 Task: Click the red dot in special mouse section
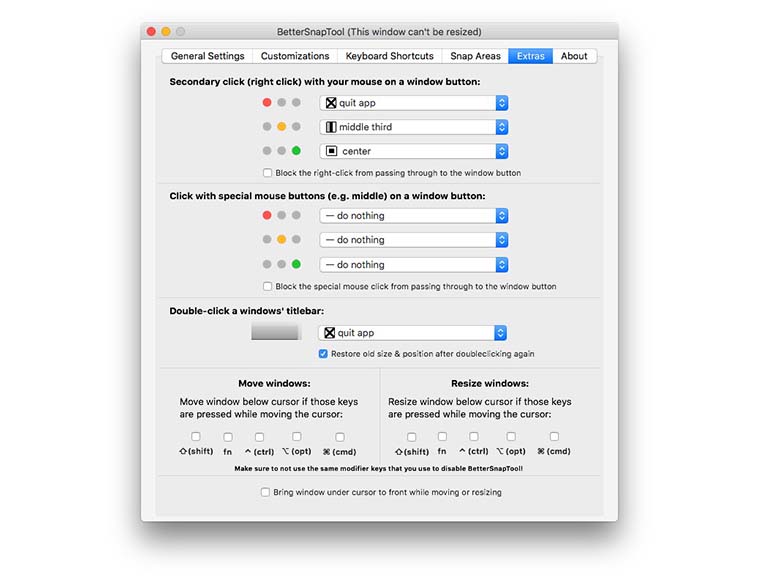[x=267, y=215]
